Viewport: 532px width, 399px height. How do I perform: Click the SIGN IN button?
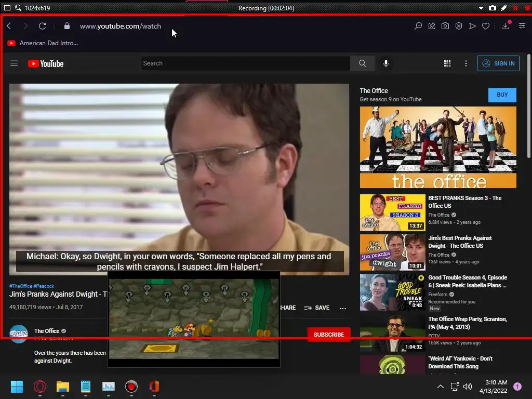click(x=498, y=63)
